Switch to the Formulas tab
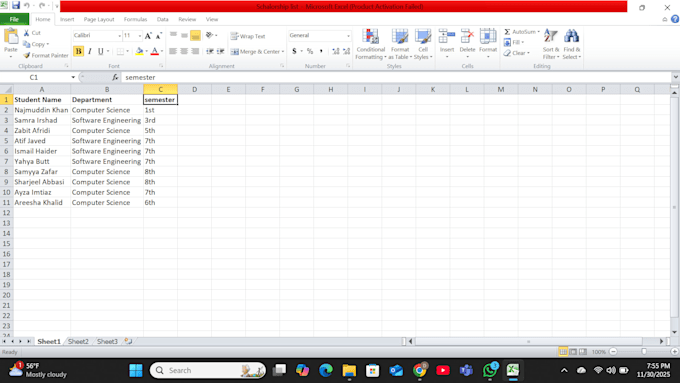The width and height of the screenshot is (680, 383). [x=135, y=19]
